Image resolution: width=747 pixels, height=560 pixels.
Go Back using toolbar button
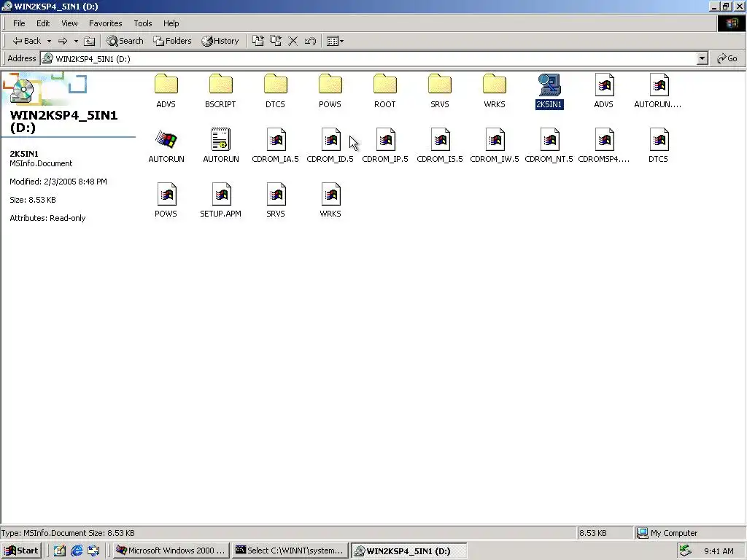[27, 41]
